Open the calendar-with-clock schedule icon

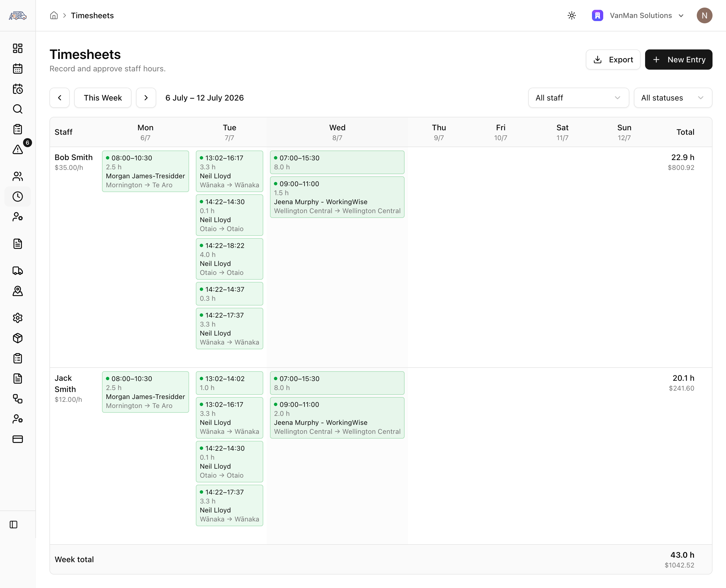[x=18, y=89]
